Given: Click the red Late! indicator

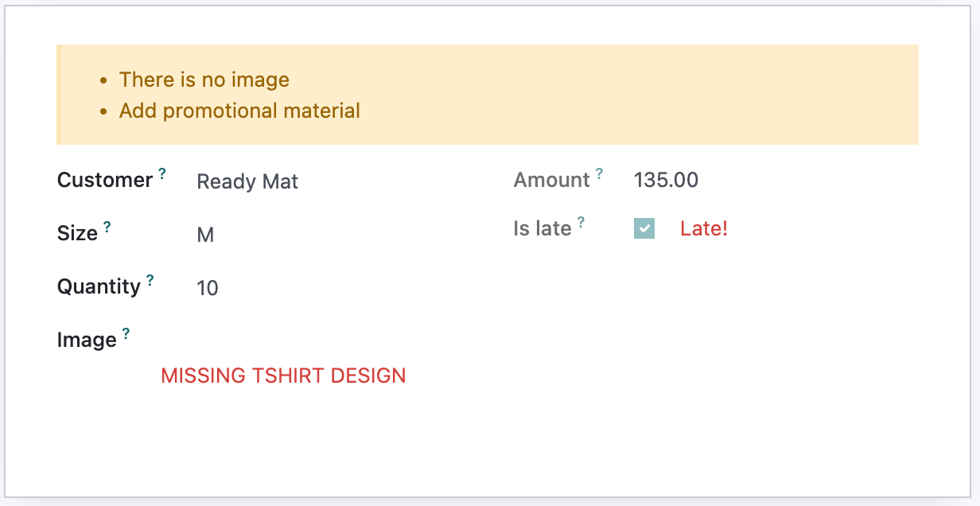Looking at the screenshot, I should click(x=704, y=228).
